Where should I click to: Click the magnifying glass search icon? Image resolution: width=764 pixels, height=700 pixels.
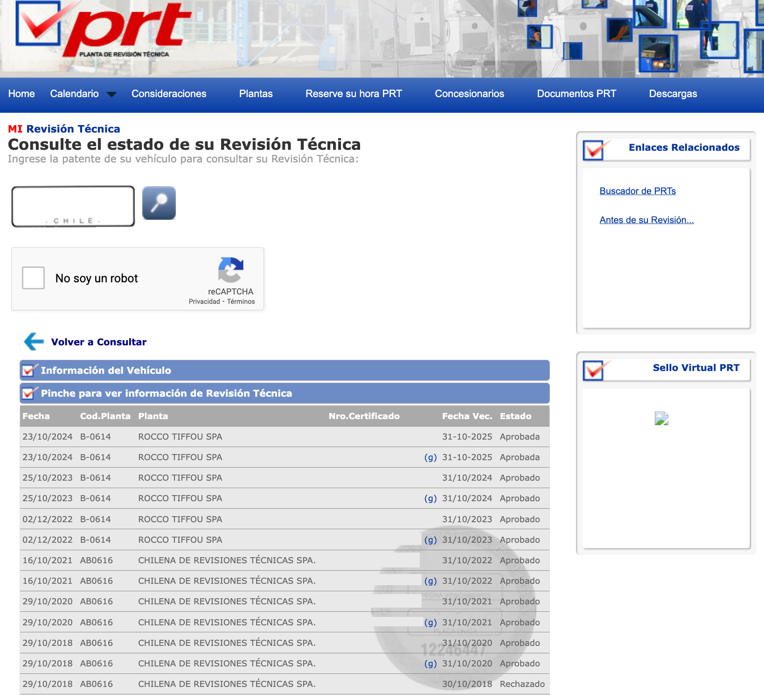click(x=158, y=203)
